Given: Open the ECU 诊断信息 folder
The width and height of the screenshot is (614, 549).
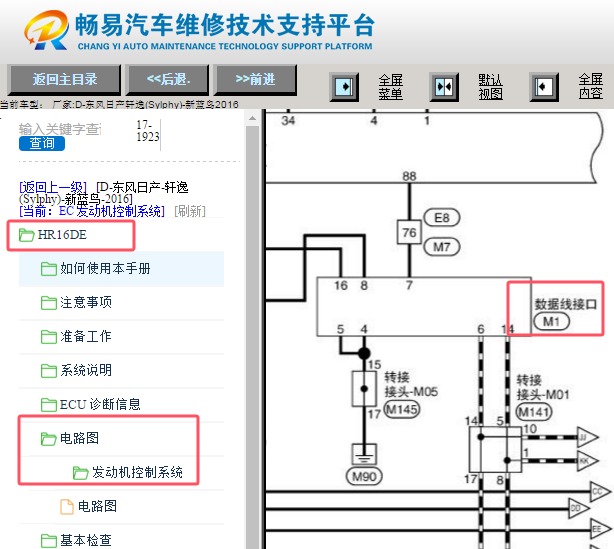Looking at the screenshot, I should pyautogui.click(x=100, y=404).
